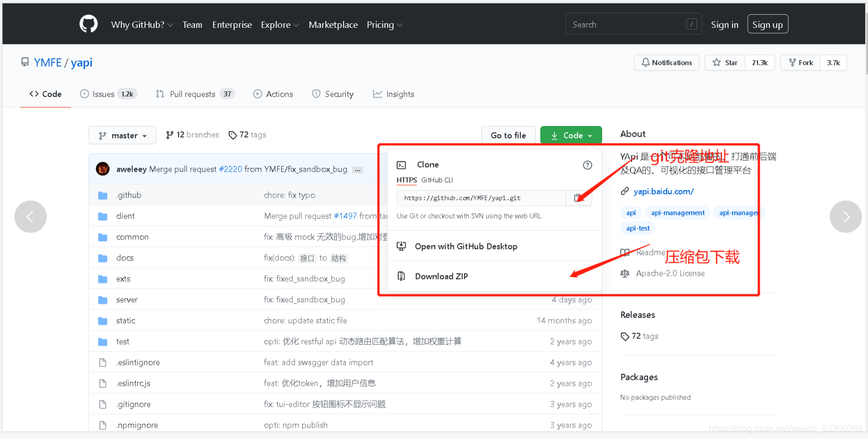This screenshot has height=439, width=868.
Task: Click the GitHub search input field
Action: click(x=634, y=24)
